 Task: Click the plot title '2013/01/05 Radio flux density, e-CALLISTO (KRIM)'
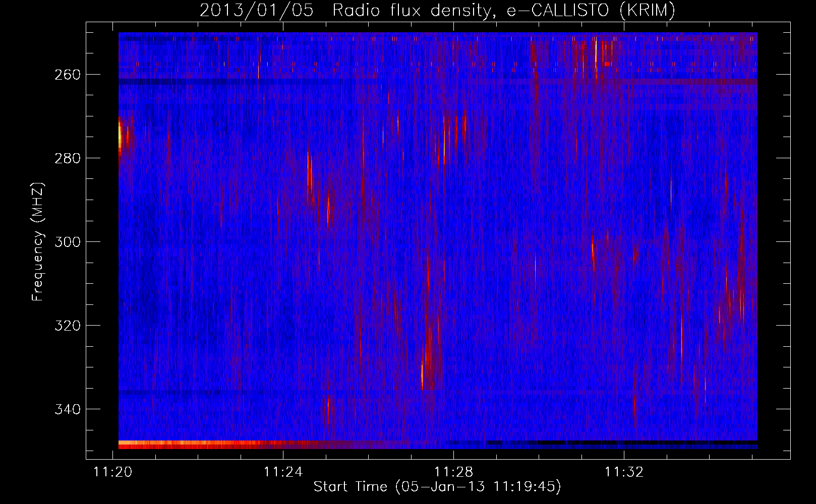(437, 10)
